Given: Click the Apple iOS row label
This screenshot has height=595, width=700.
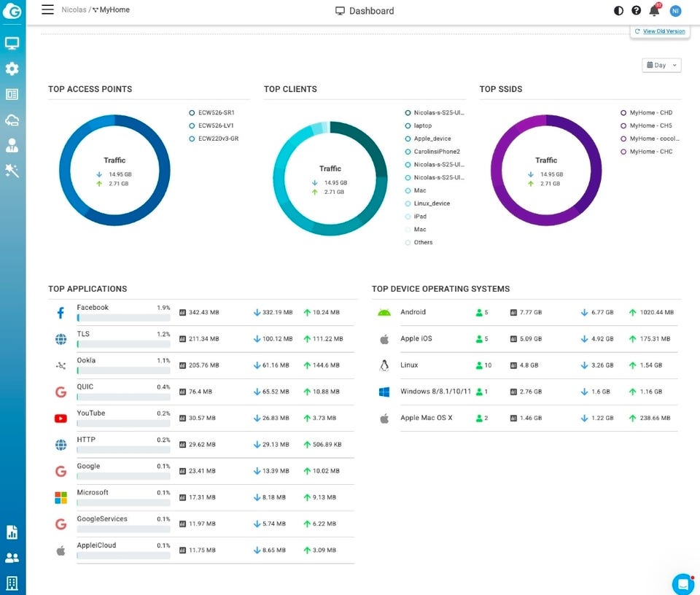Looking at the screenshot, I should pyautogui.click(x=416, y=338).
